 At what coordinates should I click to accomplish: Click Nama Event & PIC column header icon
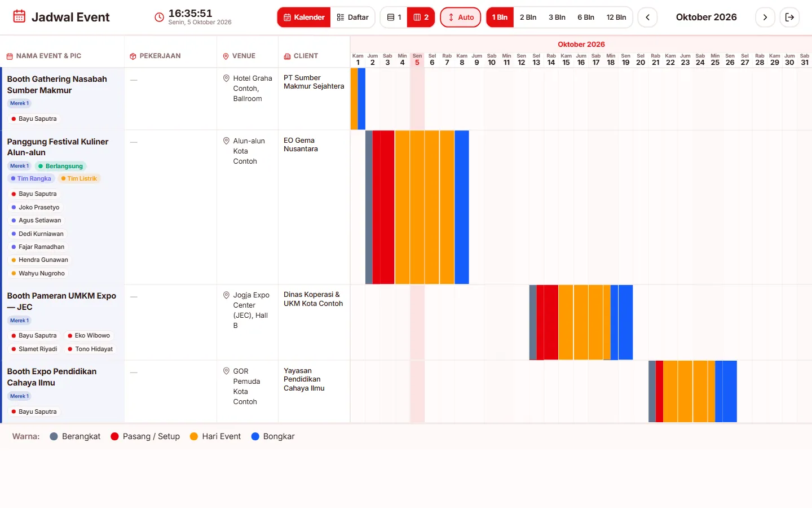[x=10, y=56]
